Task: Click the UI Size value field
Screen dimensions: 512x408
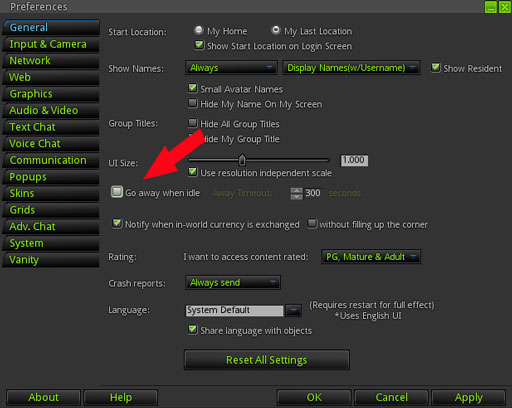Action: coord(354,160)
